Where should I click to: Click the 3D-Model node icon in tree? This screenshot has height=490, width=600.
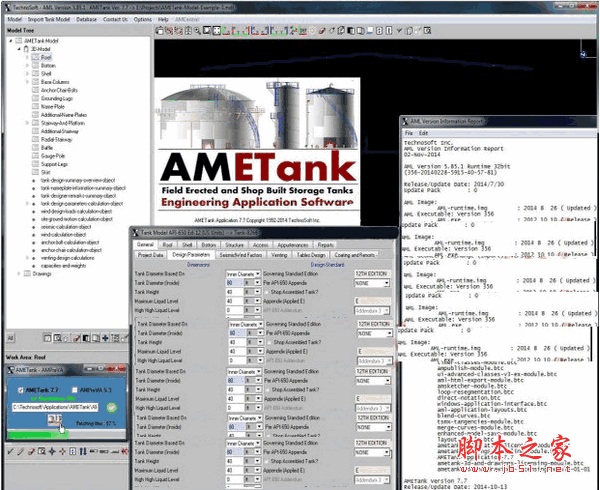(x=26, y=49)
